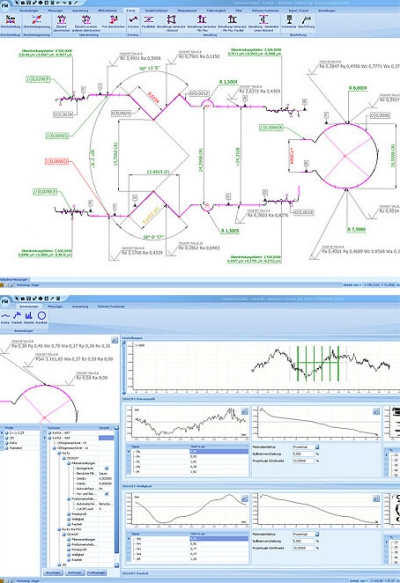Viewport: 400px width, 583px height.
Task: Open Materialanteiltyp dropdown under Welligkeit
Action: [317, 534]
